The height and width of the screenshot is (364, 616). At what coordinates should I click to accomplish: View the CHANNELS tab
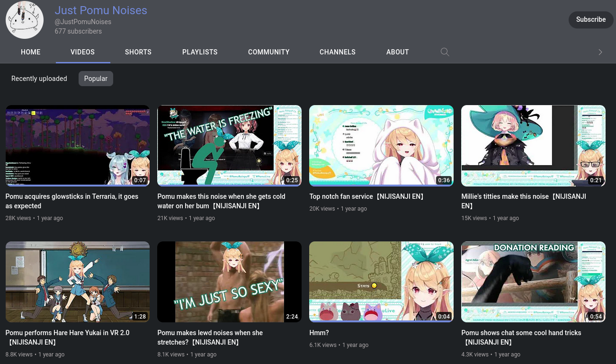pyautogui.click(x=338, y=52)
